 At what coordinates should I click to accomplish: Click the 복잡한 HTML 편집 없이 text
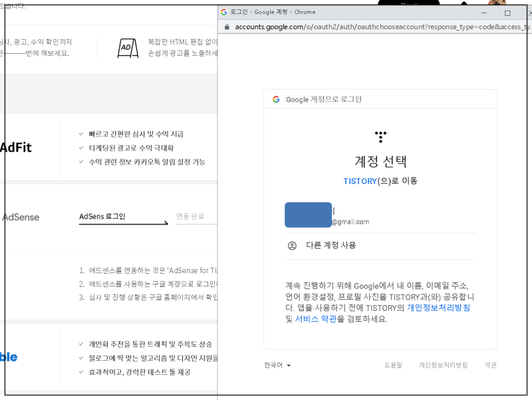182,42
